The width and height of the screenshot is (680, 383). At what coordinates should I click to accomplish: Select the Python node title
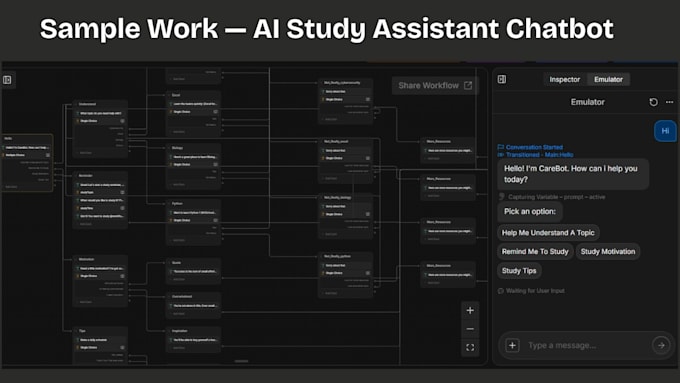point(177,203)
